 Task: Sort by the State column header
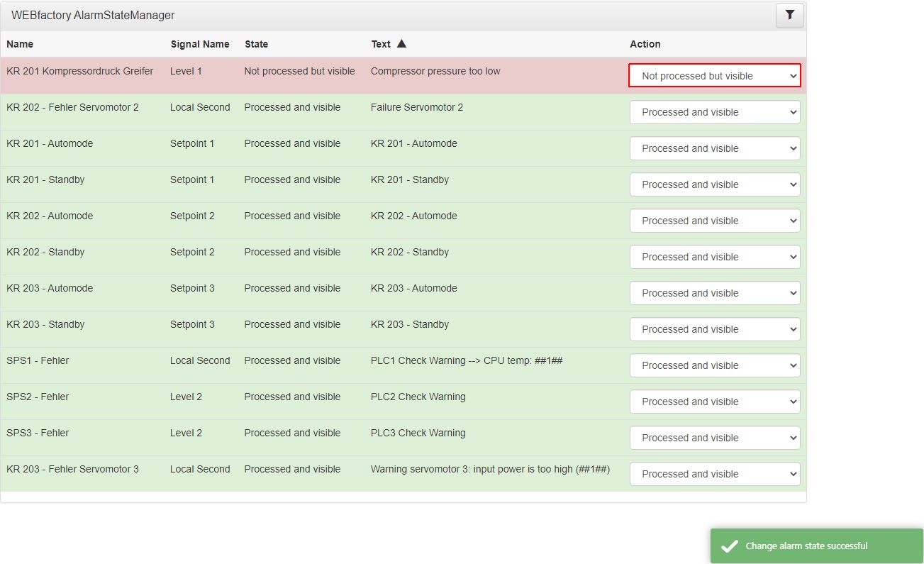point(257,44)
